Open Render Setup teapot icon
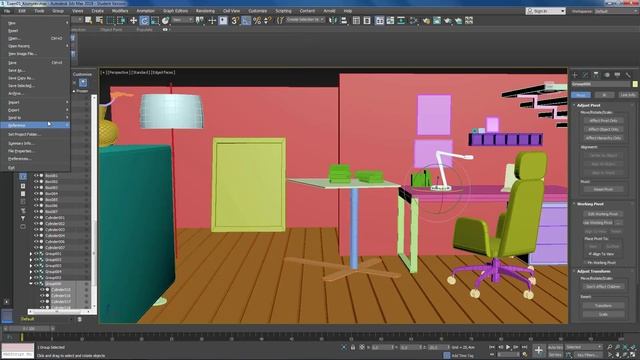This screenshot has height=360, width=640. [426, 20]
